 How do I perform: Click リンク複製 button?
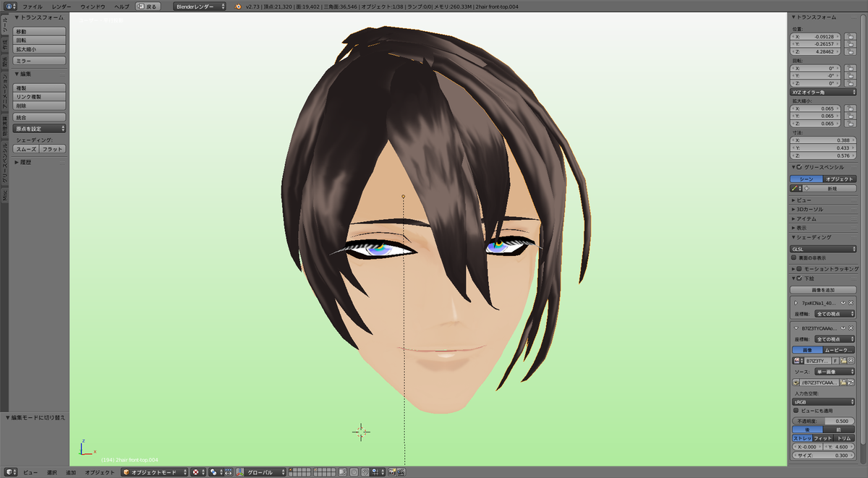point(39,96)
